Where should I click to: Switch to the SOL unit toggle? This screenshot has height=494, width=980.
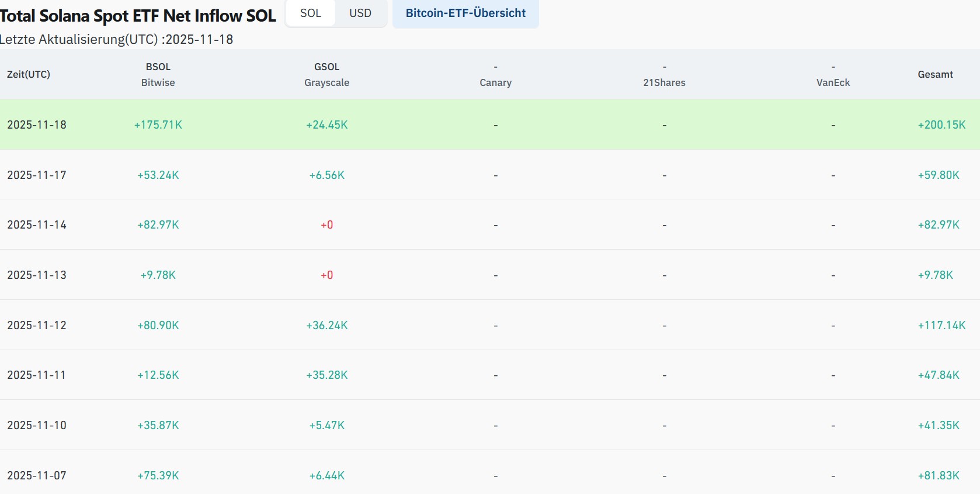310,13
